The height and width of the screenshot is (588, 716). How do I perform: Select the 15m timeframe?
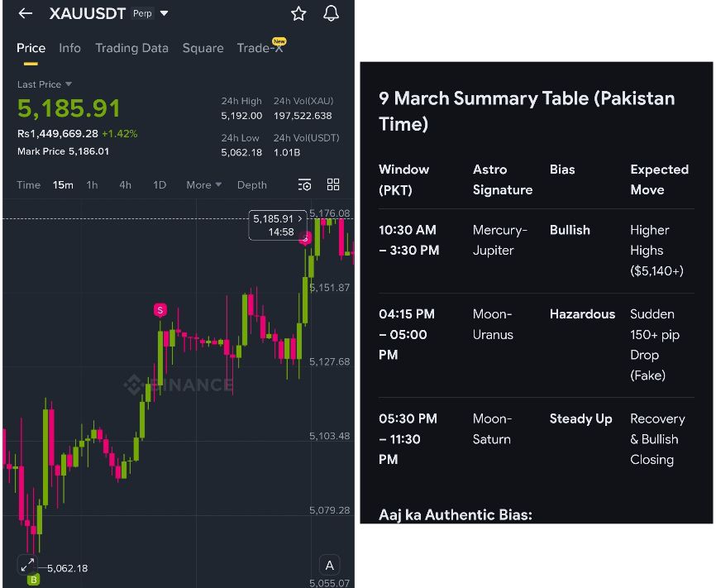[x=63, y=184]
